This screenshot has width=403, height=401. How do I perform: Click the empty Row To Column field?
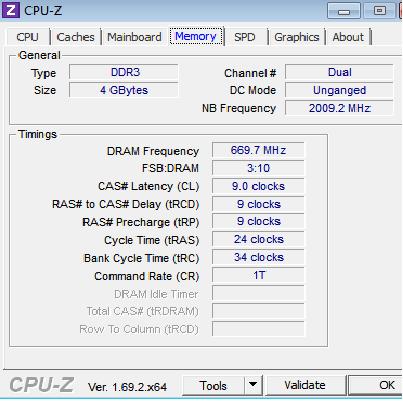click(258, 329)
